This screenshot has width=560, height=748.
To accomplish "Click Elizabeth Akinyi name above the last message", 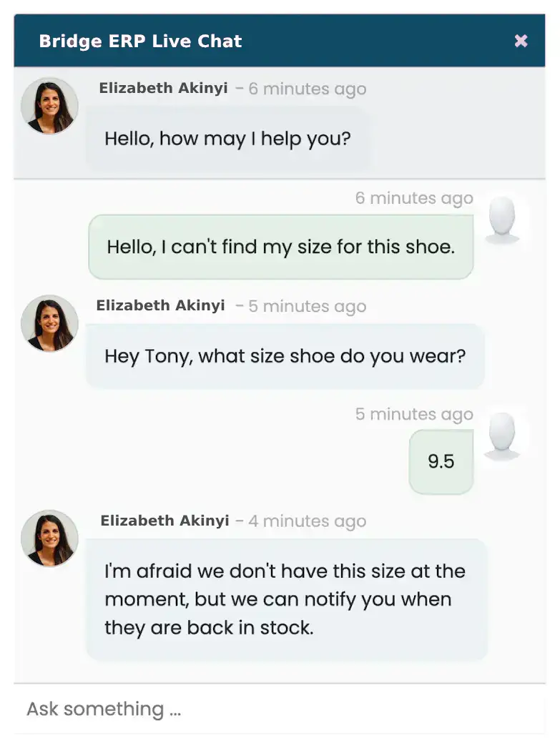I will tap(164, 521).
